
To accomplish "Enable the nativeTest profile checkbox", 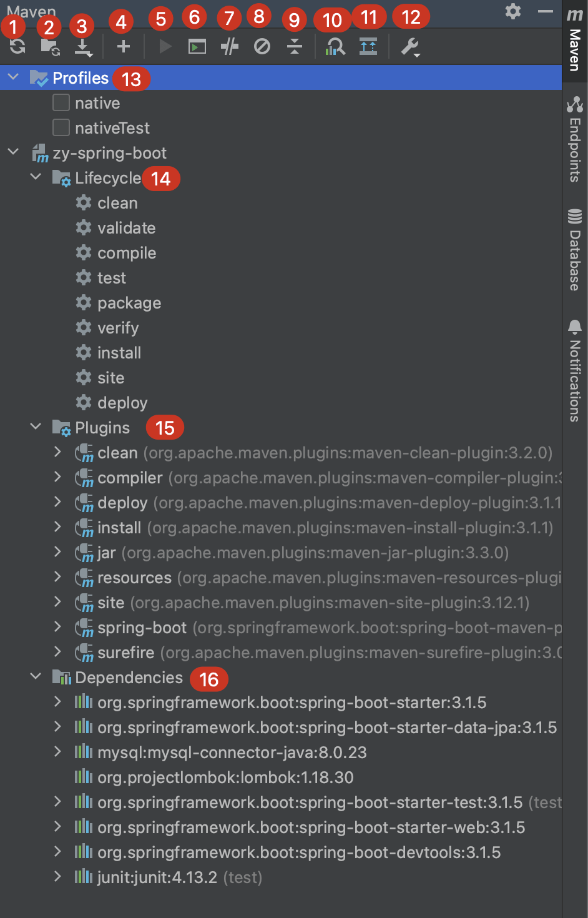I will 61,127.
